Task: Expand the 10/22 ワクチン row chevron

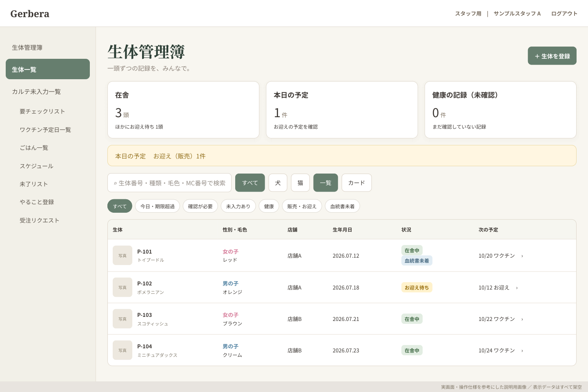Action: click(522, 319)
